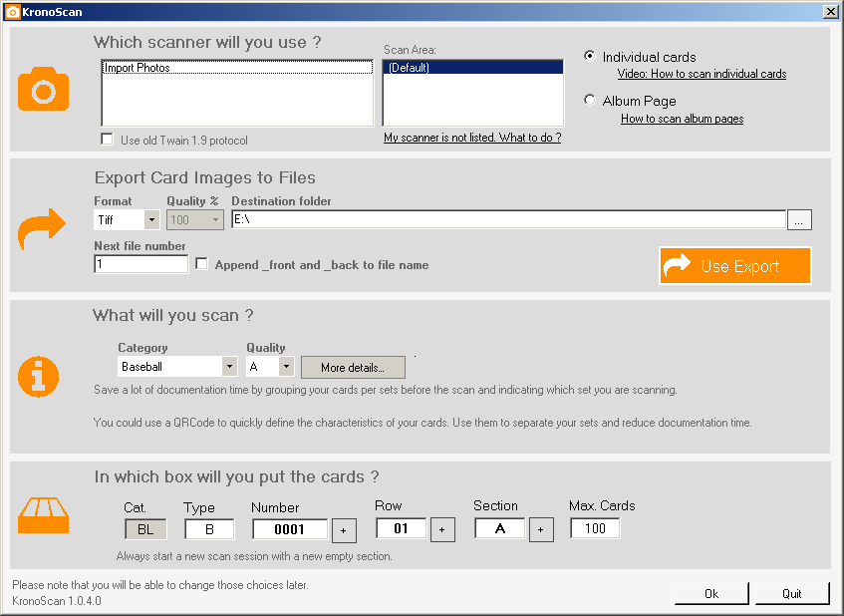Toggle Append _front and _back checkbox
This screenshot has height=616, width=844.
tap(202, 264)
